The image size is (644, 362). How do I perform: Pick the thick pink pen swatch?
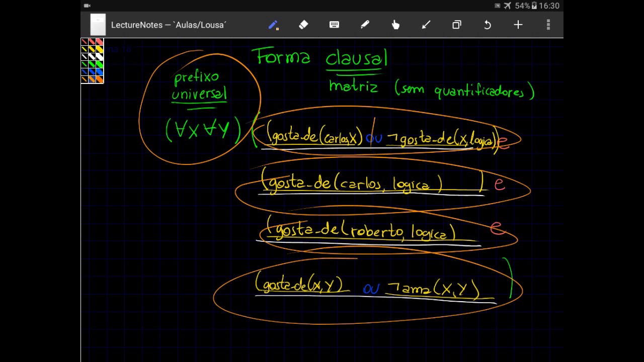point(100,42)
